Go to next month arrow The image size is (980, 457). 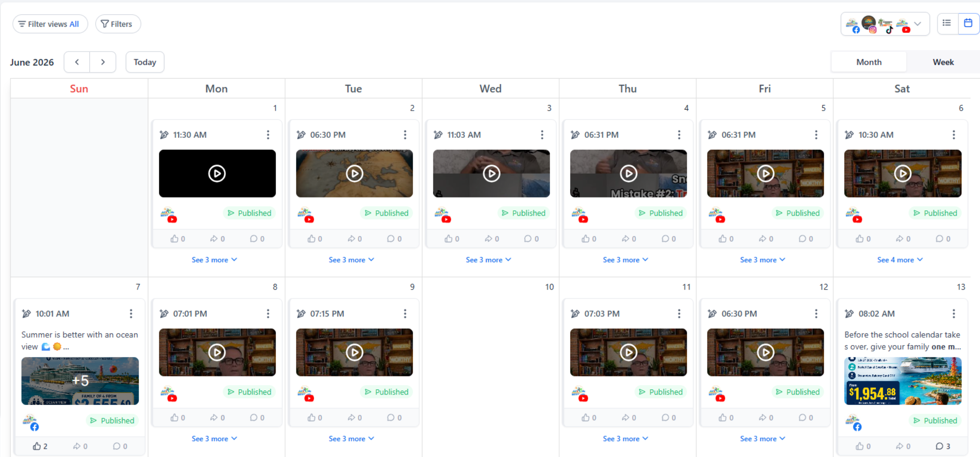tap(102, 62)
